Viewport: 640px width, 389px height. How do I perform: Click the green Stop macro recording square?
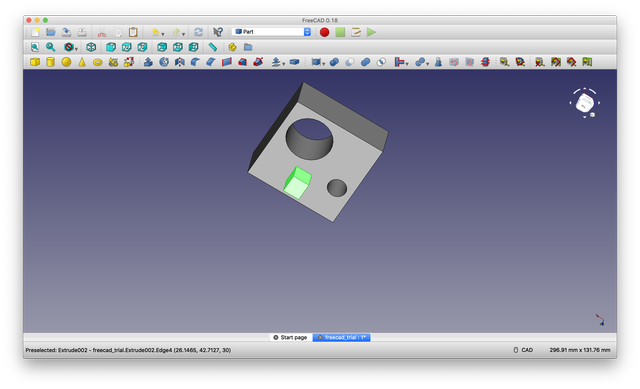[x=340, y=32]
